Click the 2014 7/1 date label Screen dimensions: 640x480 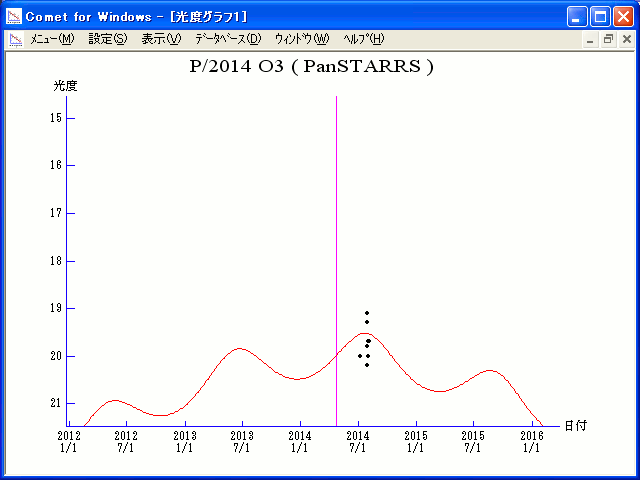point(358,442)
